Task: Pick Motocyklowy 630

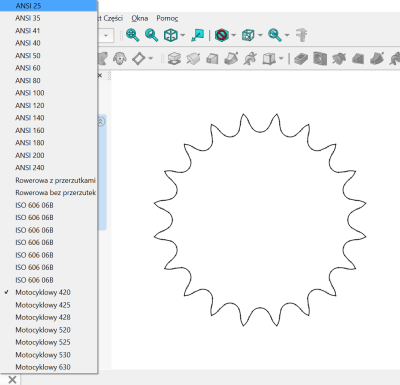Action: 49,367
